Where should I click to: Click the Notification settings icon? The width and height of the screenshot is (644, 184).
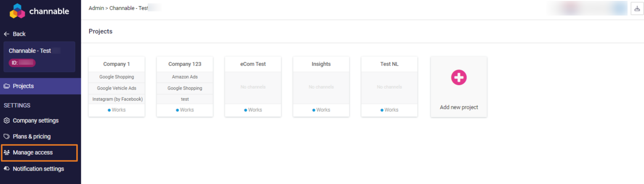point(7,169)
